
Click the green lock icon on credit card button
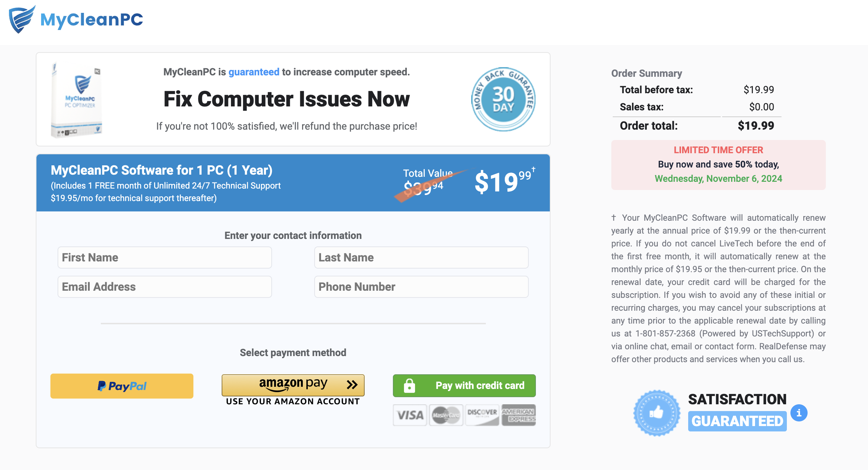click(x=409, y=386)
